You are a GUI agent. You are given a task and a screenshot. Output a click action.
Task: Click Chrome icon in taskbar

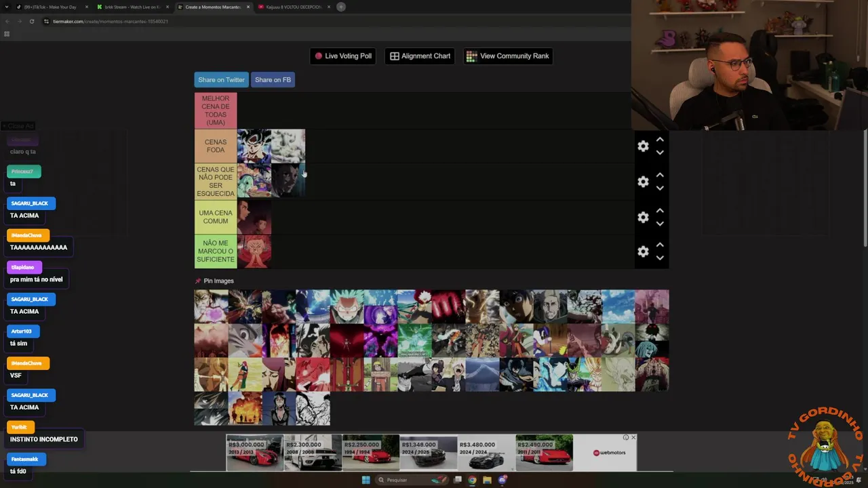tap(472, 480)
